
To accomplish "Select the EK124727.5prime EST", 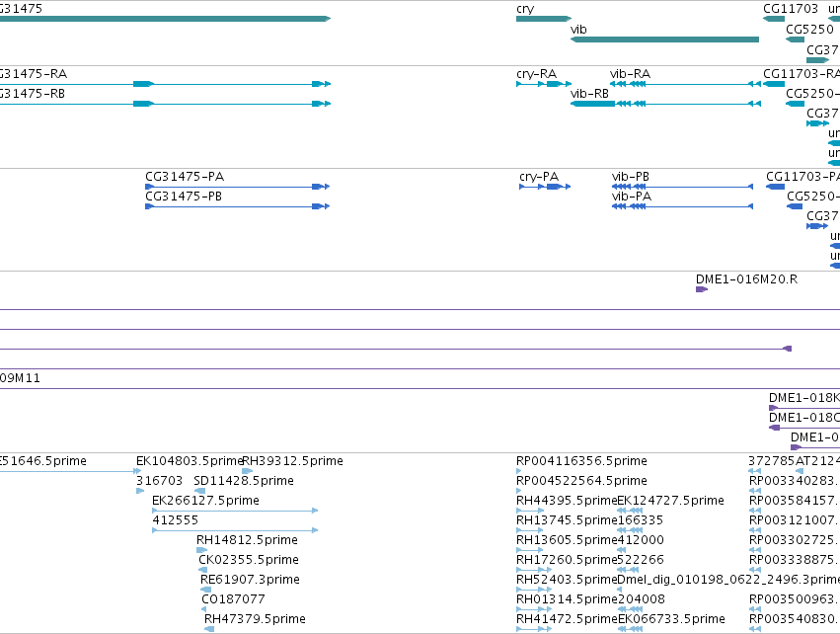I will [x=630, y=511].
